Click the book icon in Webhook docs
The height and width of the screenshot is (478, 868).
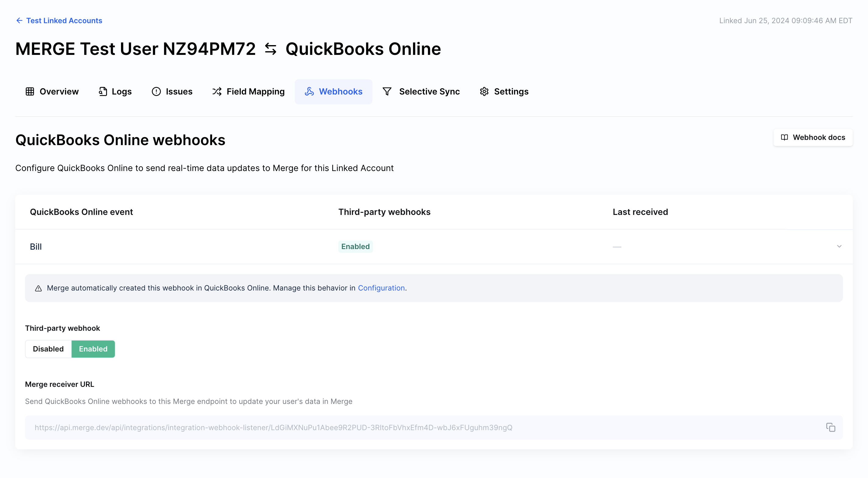pyautogui.click(x=784, y=137)
